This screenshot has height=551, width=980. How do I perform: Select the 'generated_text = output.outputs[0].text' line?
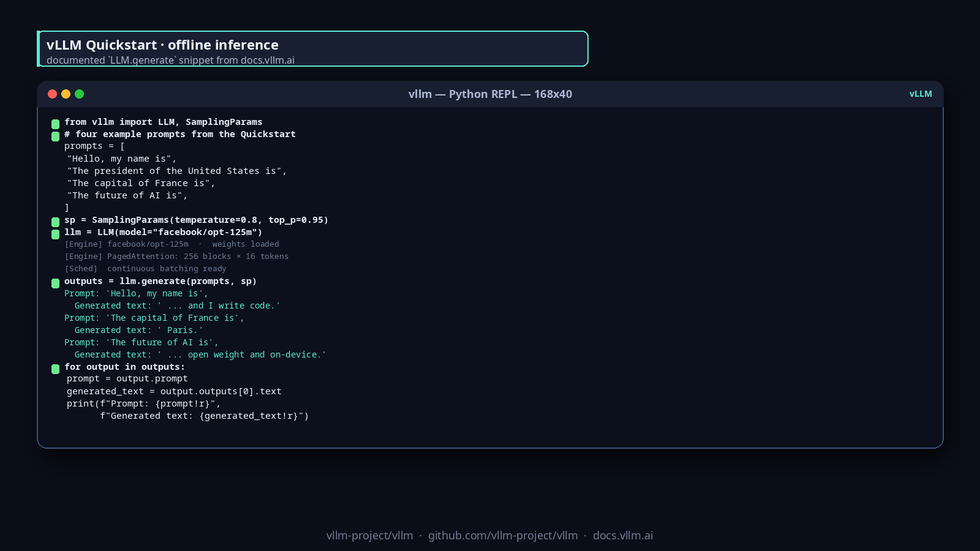(175, 391)
